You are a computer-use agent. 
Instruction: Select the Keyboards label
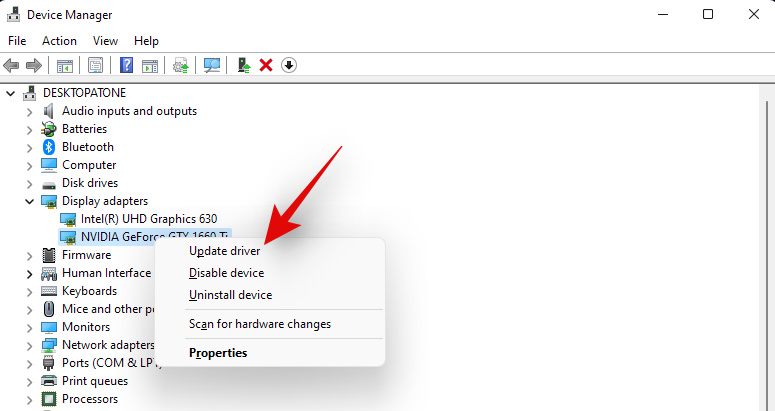[x=89, y=291]
